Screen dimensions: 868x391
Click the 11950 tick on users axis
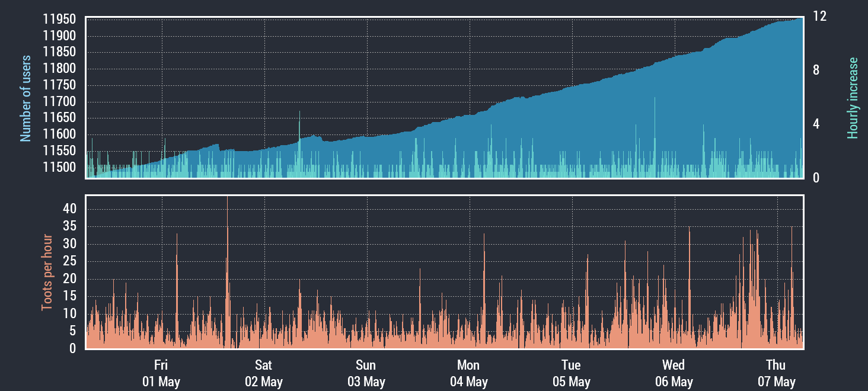click(59, 20)
